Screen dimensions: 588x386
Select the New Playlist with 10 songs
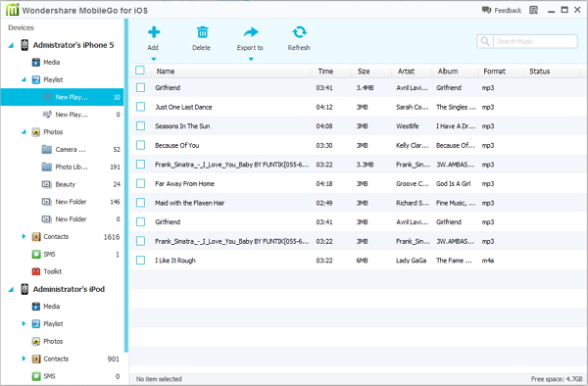pyautogui.click(x=62, y=97)
